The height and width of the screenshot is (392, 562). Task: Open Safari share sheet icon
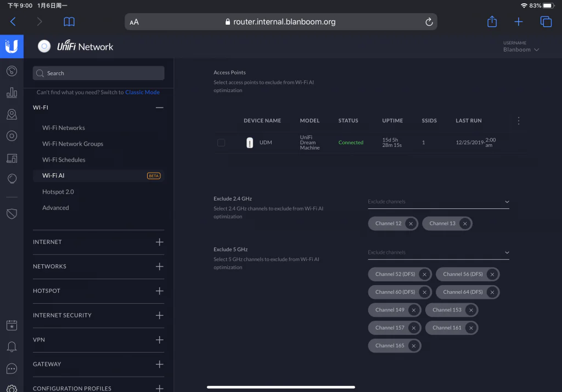point(492,21)
